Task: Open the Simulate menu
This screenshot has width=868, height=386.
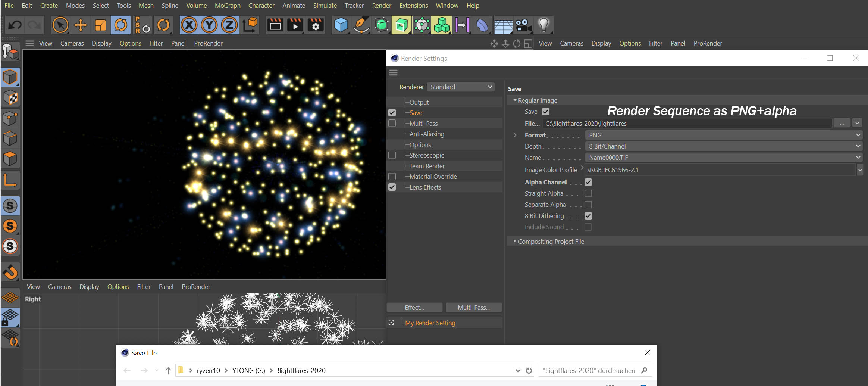Action: pyautogui.click(x=325, y=6)
